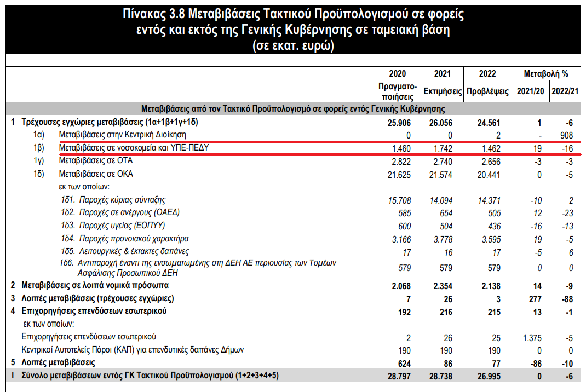This screenshot has height=392, width=586.
Task: Select the 2021 column header
Action: [442, 74]
